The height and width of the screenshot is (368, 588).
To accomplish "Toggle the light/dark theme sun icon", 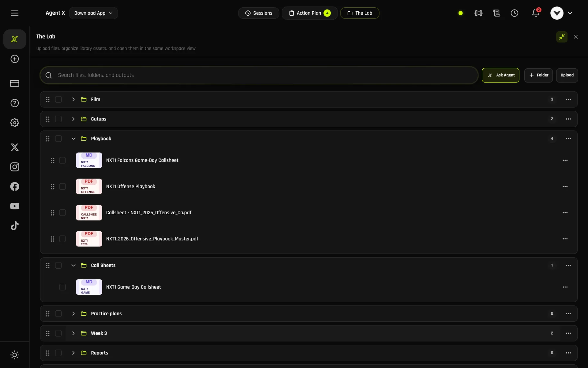I will coord(15,355).
